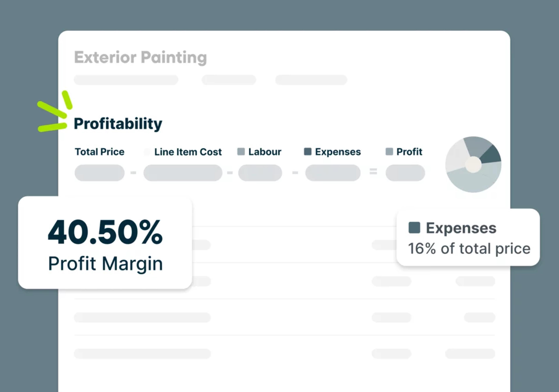
Task: Click the Expenses tooltip color square
Action: pos(414,228)
